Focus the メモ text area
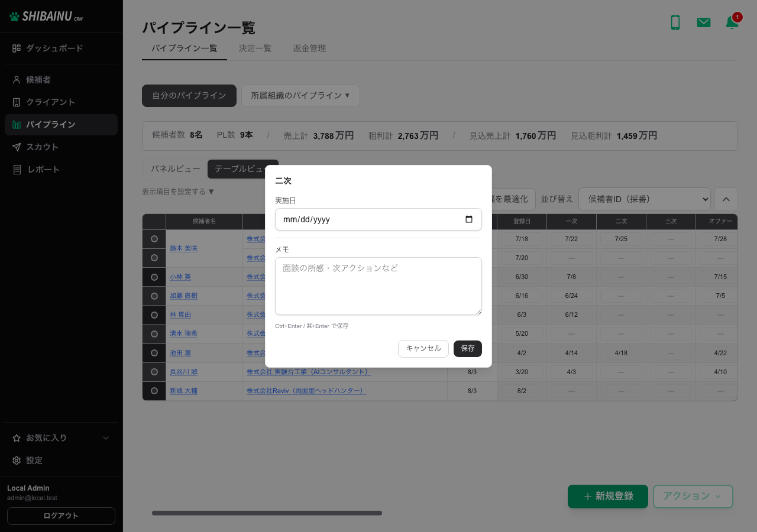 [378, 286]
